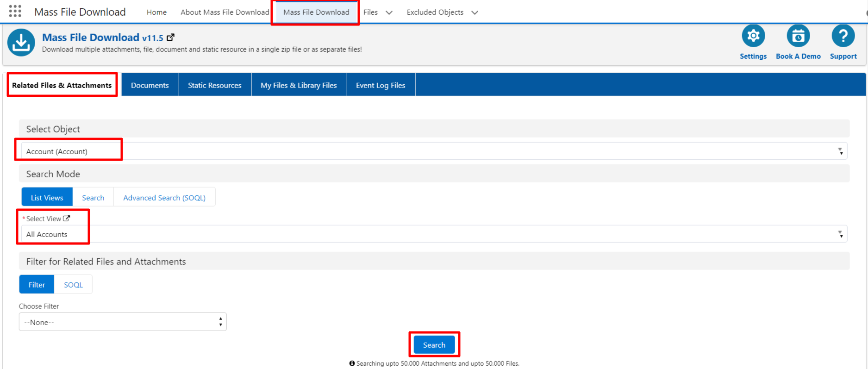The height and width of the screenshot is (369, 868).
Task: Open the Excluded Objects nav tab
Action: 435,12
